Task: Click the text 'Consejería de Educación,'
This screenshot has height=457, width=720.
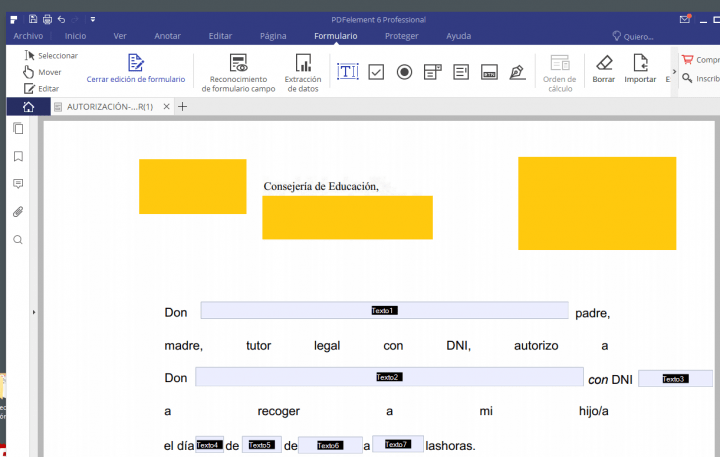Action: [x=321, y=186]
